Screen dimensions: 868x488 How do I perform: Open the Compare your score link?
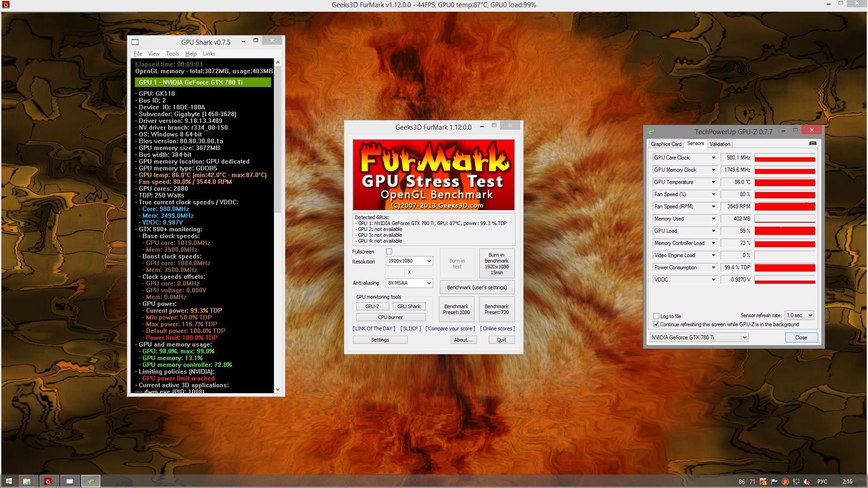[x=450, y=328]
